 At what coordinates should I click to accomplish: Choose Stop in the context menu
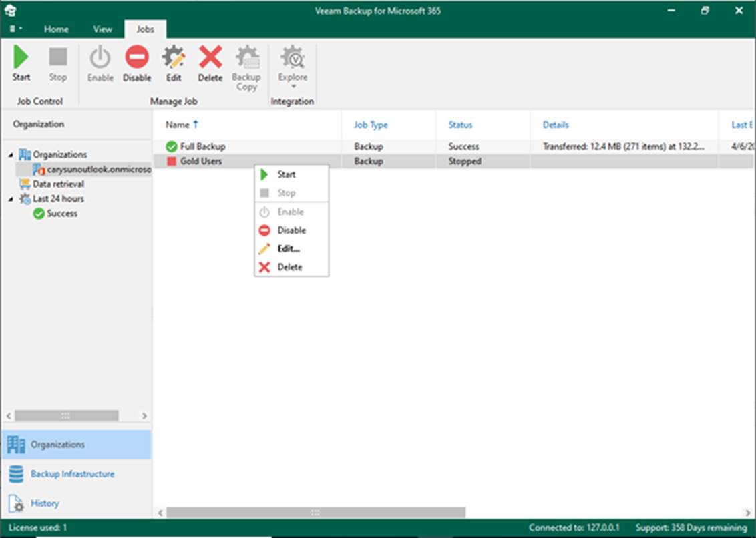pyautogui.click(x=291, y=193)
